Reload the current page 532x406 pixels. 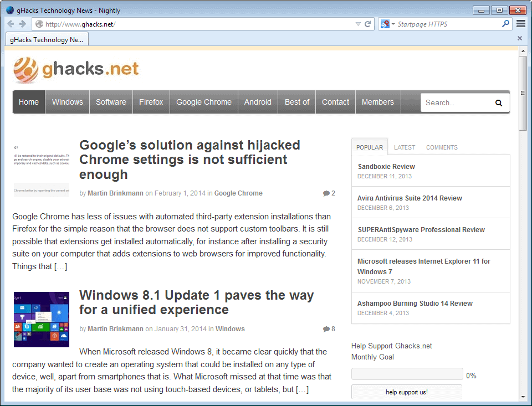click(x=367, y=24)
